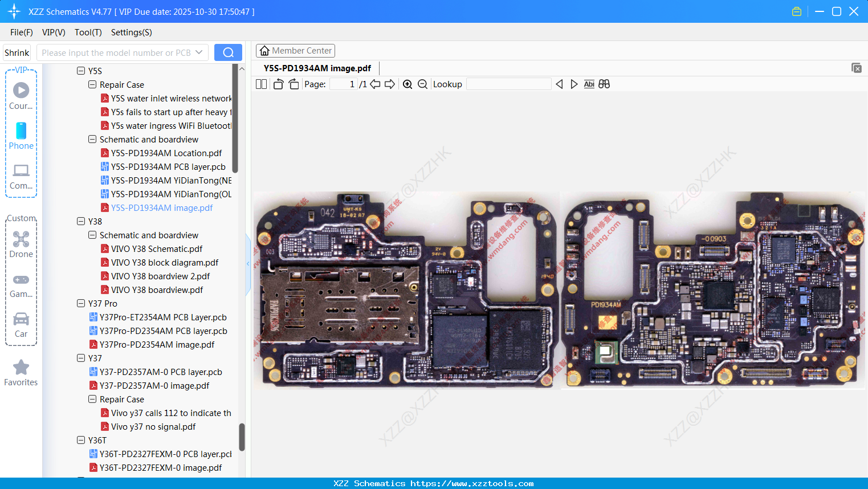
Task: Collapse Y5S Schematic and boardview folder
Action: point(92,139)
